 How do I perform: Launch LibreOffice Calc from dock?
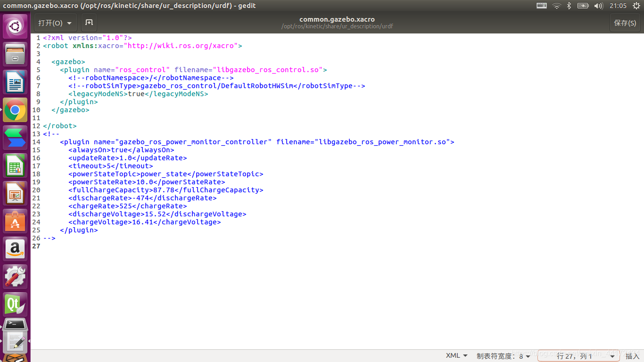[x=16, y=165]
